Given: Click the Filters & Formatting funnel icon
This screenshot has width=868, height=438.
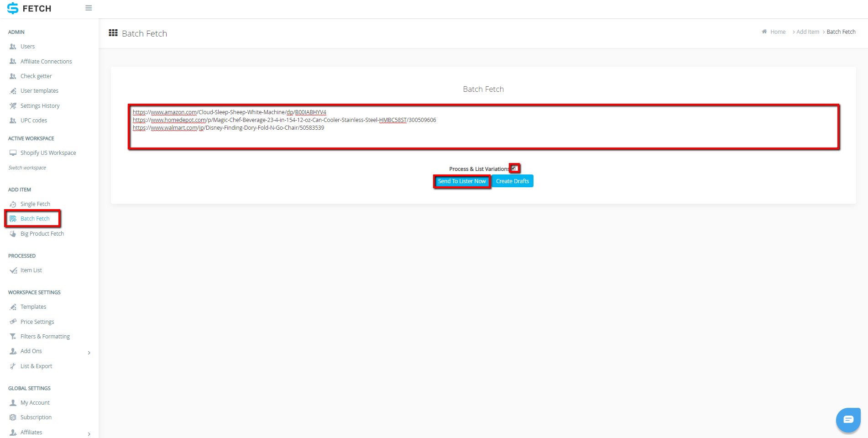Looking at the screenshot, I should (x=13, y=337).
